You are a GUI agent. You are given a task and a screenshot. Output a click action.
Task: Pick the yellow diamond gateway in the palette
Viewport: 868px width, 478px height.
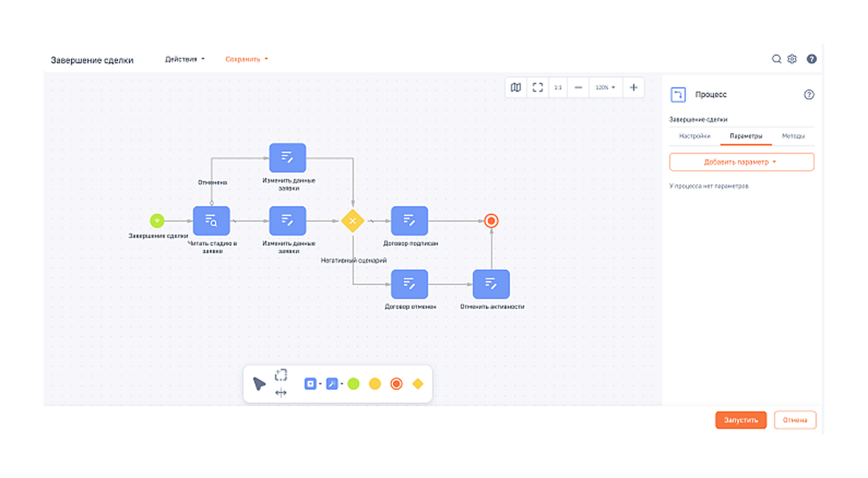tap(418, 384)
